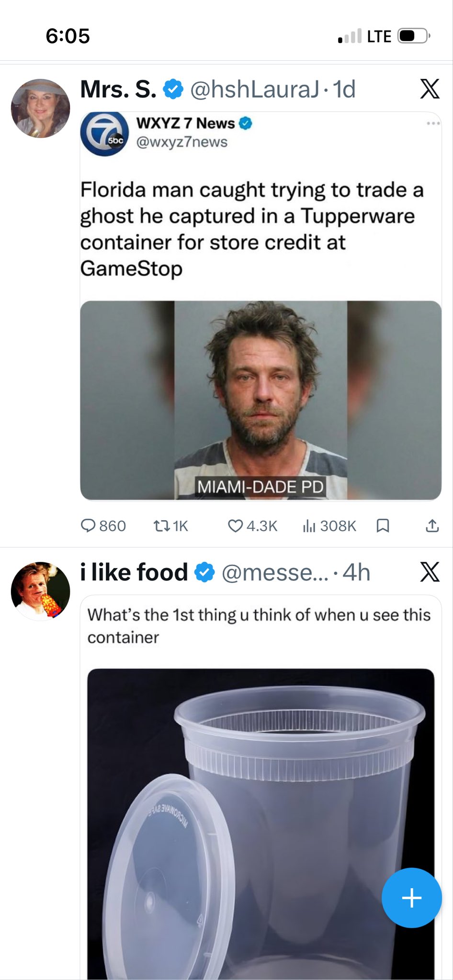
Task: Bookmark the Florida man tweet
Action: tap(383, 526)
